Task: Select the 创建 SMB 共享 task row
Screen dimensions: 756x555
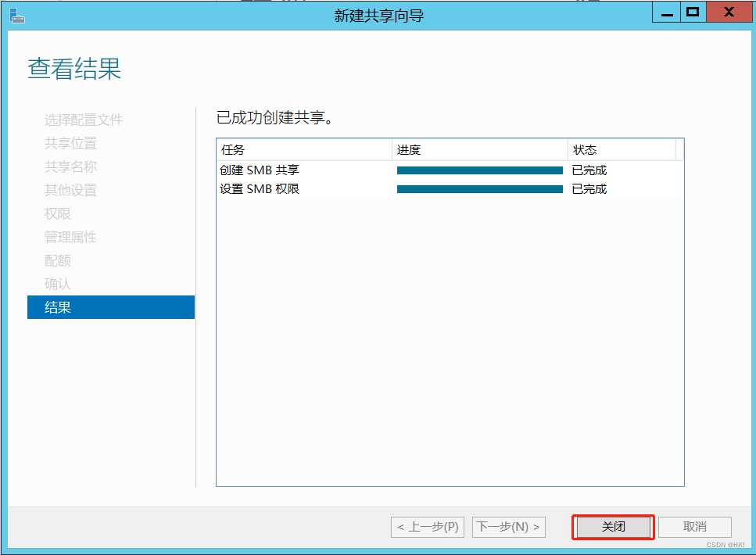Action: 450,170
